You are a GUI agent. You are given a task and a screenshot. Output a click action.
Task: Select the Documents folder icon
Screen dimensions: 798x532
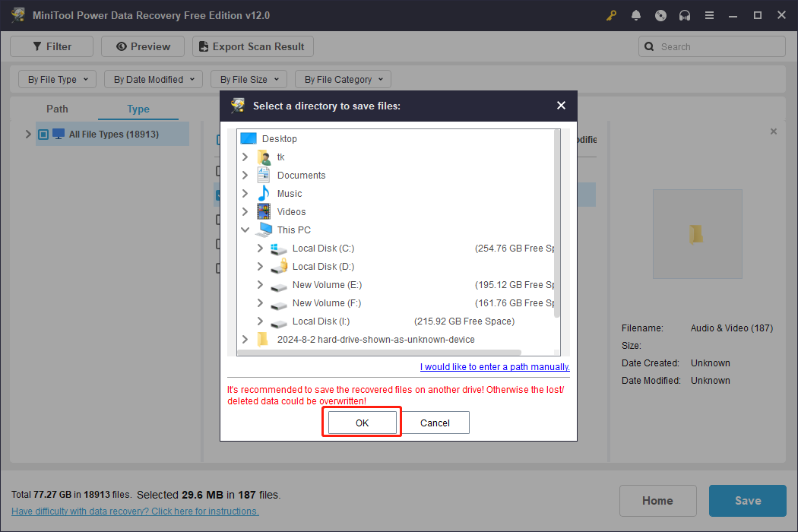coord(264,175)
